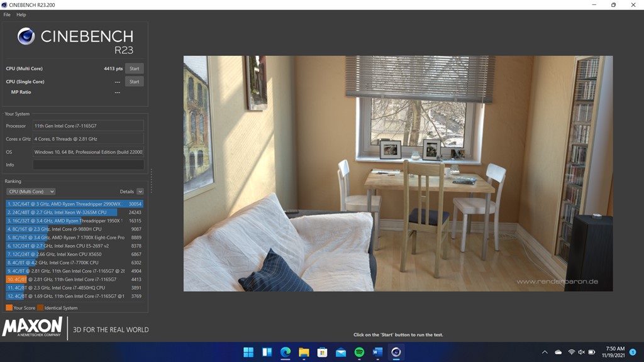Click the volume icon in the taskbar
Screen dimensions: 644x362
581,353
